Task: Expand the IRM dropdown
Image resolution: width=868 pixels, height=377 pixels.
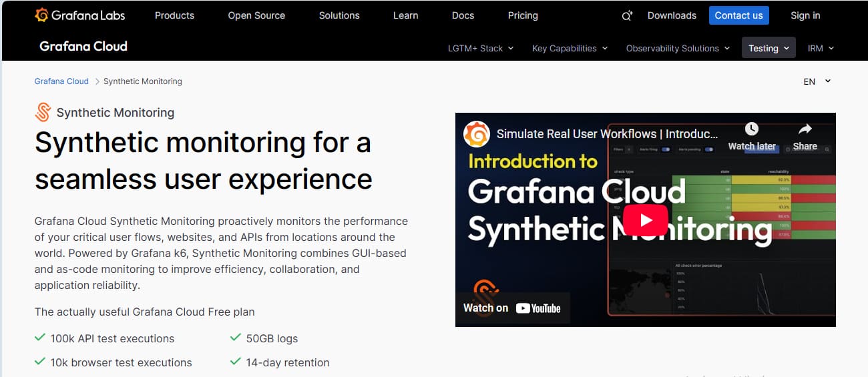Action: click(x=821, y=48)
